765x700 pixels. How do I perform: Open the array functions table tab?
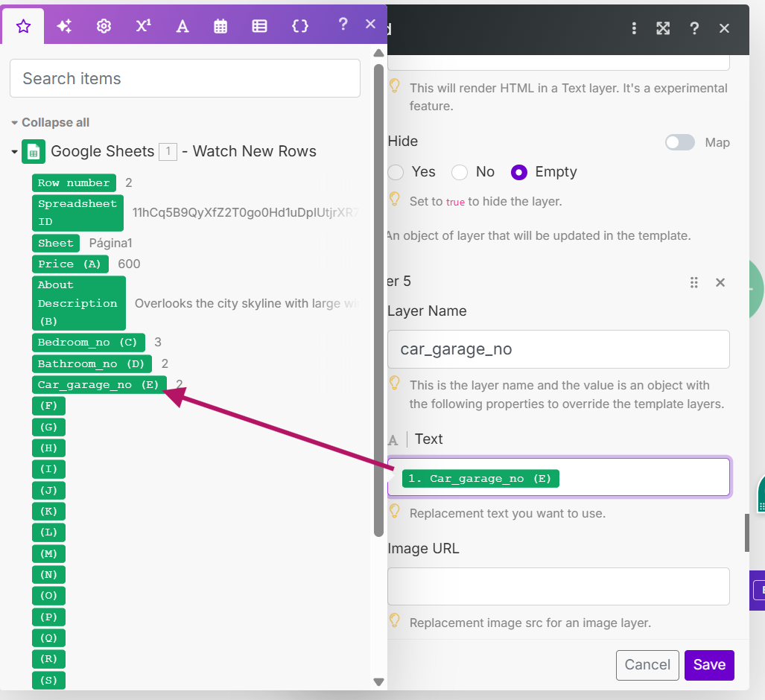coord(259,26)
